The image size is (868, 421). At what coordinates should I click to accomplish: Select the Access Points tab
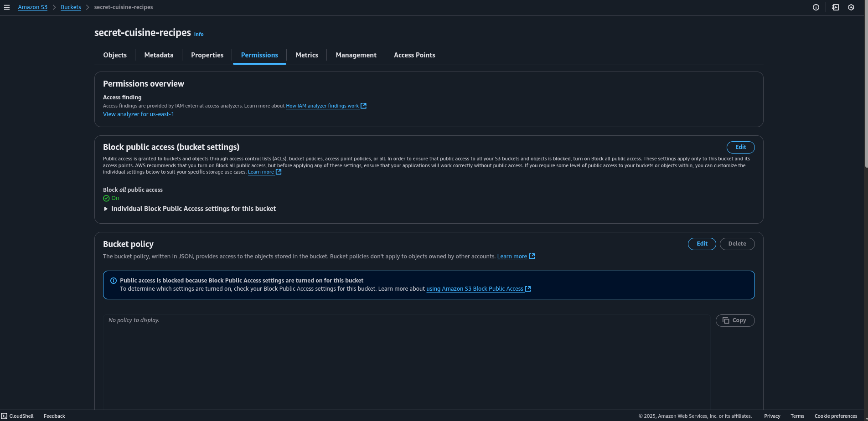point(414,55)
